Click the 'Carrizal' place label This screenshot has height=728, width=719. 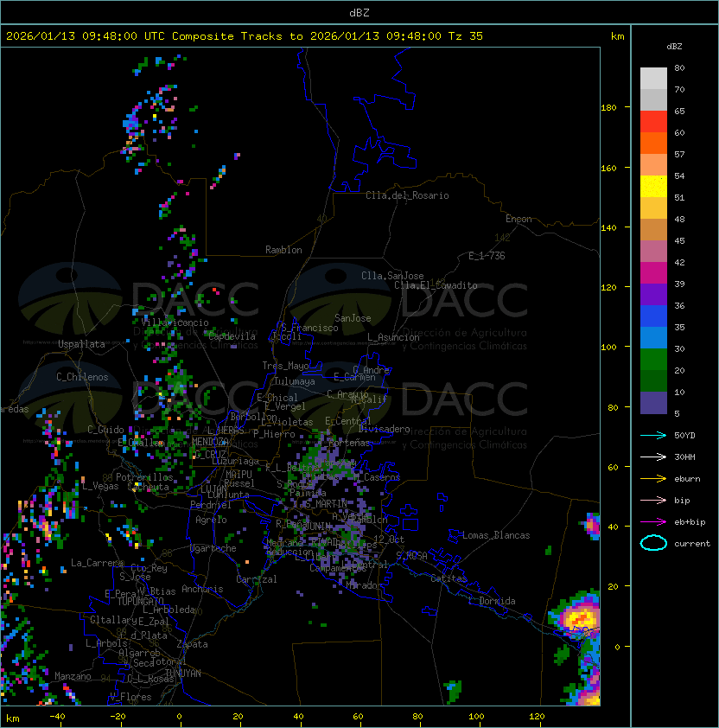pyautogui.click(x=256, y=579)
